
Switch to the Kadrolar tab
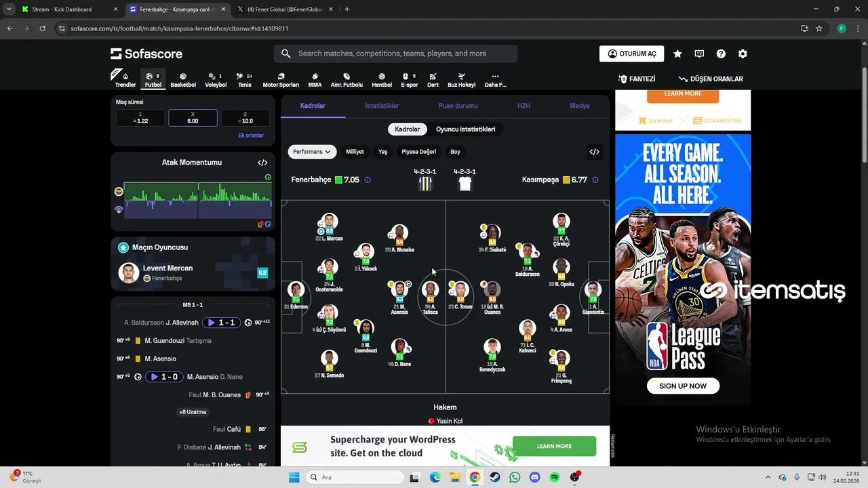pyautogui.click(x=313, y=106)
